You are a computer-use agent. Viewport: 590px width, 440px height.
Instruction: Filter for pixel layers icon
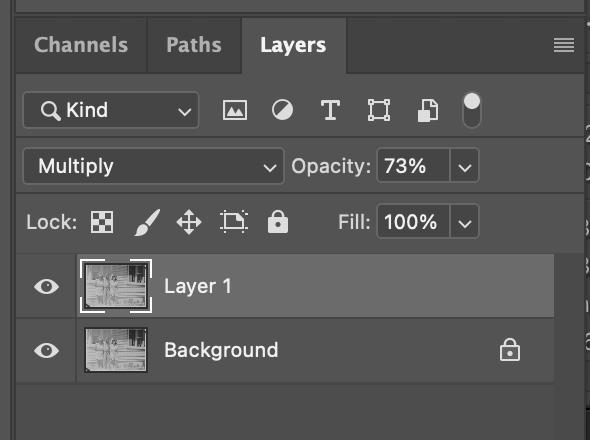(x=235, y=110)
